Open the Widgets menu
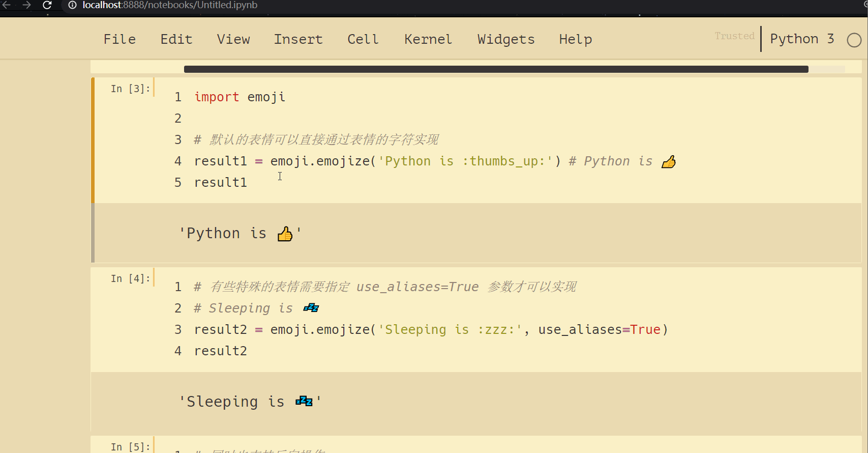This screenshot has height=453, width=868. point(506,39)
